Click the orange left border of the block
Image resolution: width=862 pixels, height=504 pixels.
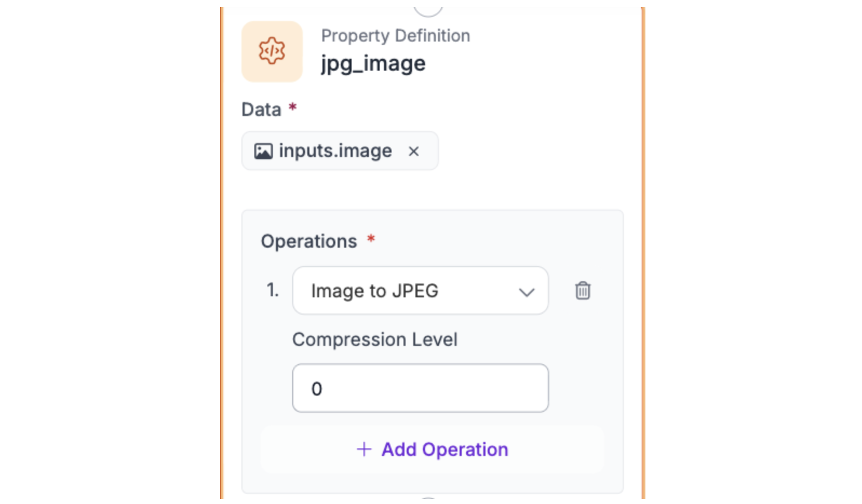pos(221,254)
